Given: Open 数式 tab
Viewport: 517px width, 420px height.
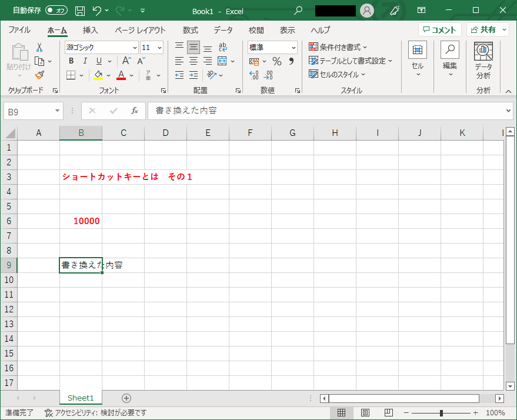Looking at the screenshot, I should pyautogui.click(x=190, y=30).
